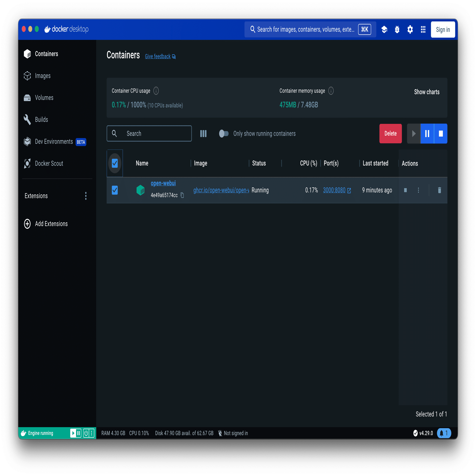Open Docker Scout in the sidebar

57,163
